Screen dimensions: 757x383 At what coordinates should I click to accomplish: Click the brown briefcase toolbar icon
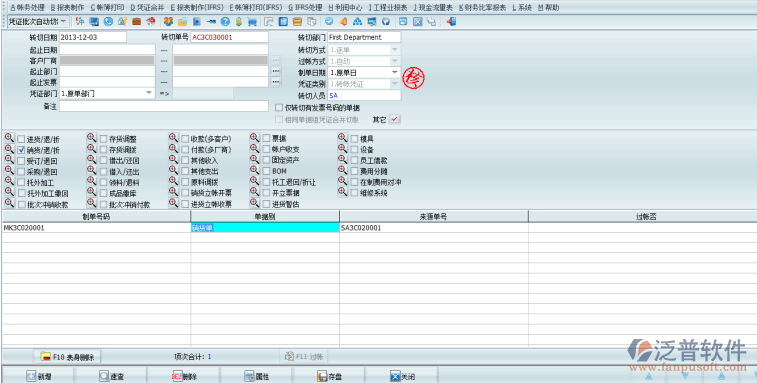tap(137, 22)
